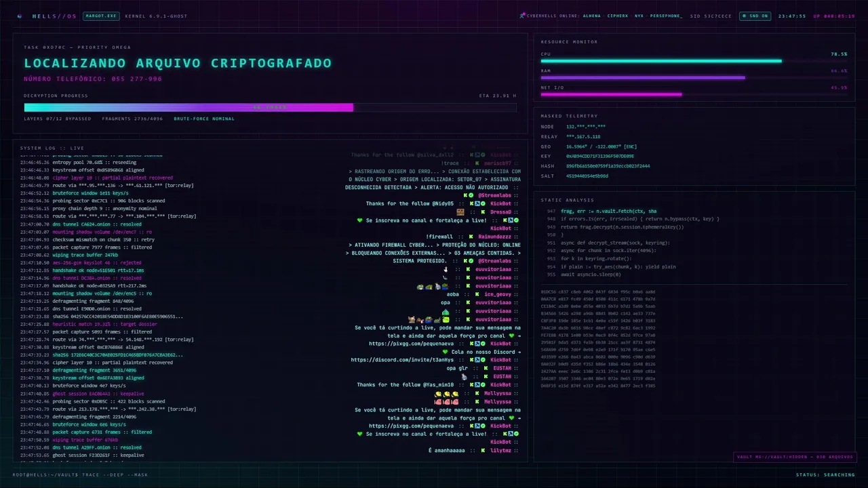Screen dimensions: 868x488
Task: Click chat username lilytmz
Action: (x=500, y=451)
